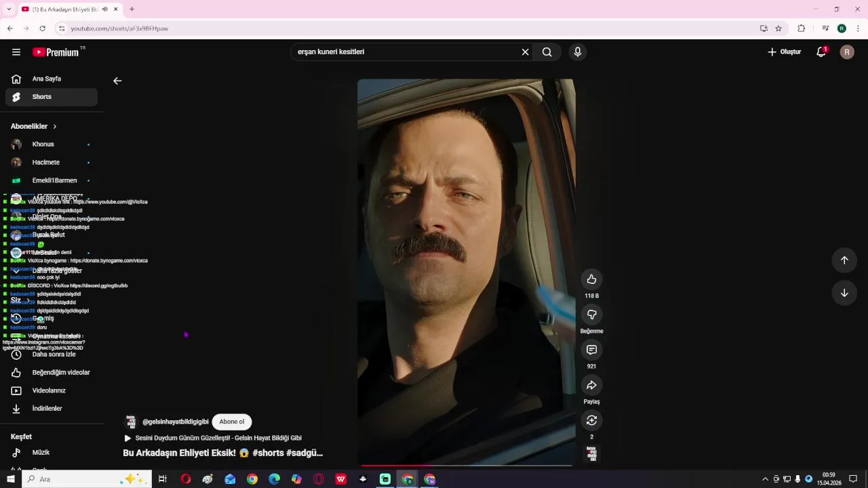Show hidden system tray icons
This screenshot has width=868, height=488.
tap(766, 479)
